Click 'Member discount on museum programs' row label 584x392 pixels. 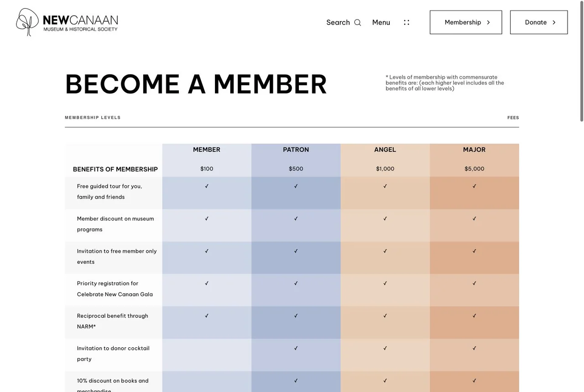[115, 224]
